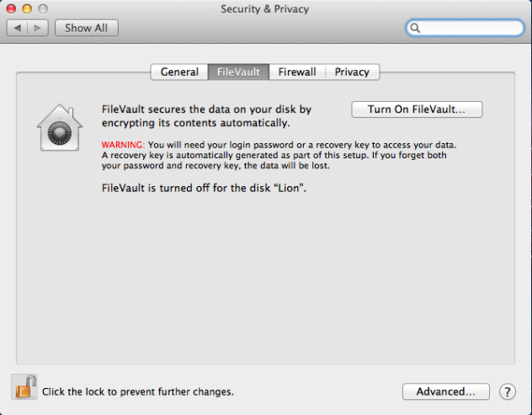Select the FileVault tab
Image resolution: width=532 pixels, height=415 pixels.
tap(238, 72)
